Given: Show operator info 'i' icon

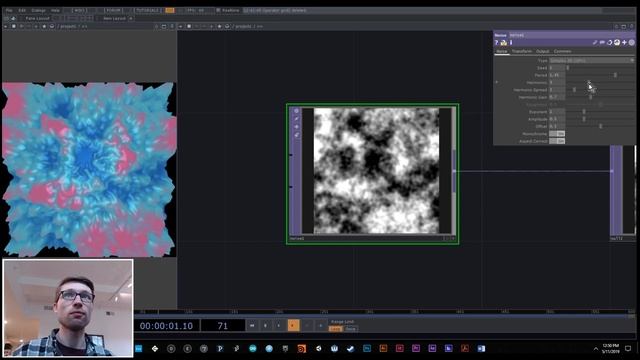Looking at the screenshot, I should [x=511, y=42].
